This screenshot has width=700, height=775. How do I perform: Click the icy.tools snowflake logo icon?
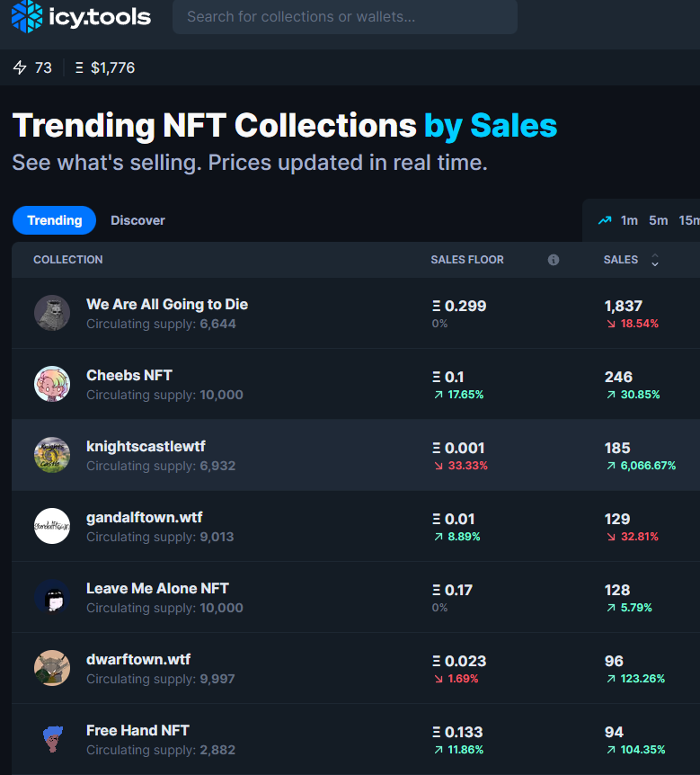pos(27,16)
